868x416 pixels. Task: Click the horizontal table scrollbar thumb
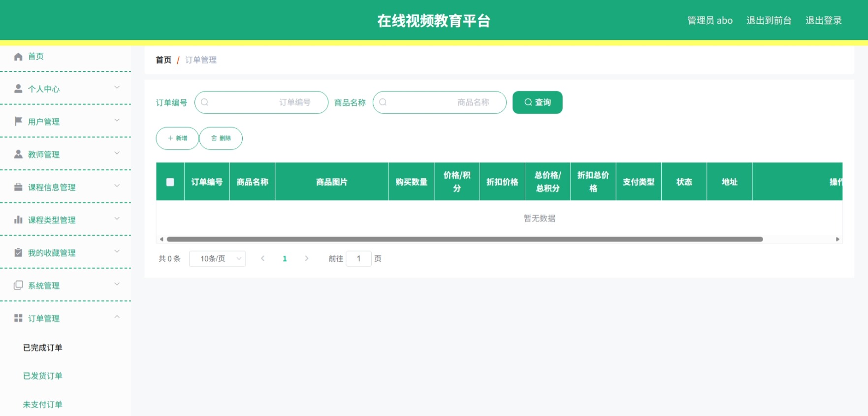465,240
